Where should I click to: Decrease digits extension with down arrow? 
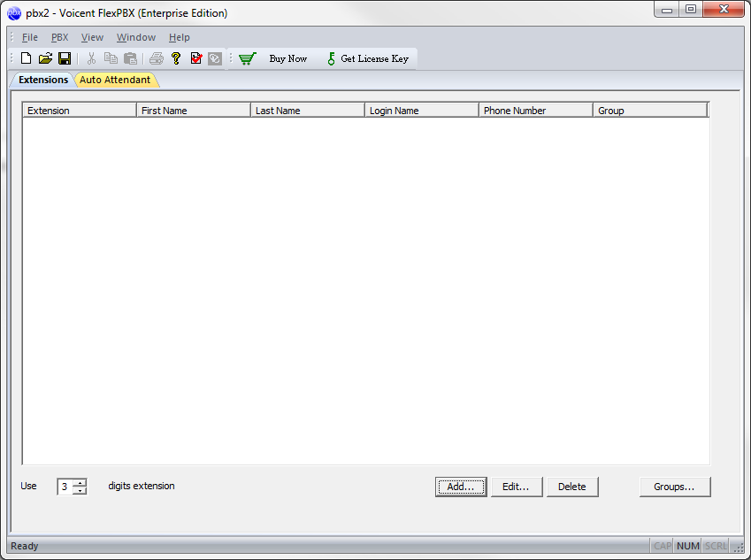coord(80,490)
